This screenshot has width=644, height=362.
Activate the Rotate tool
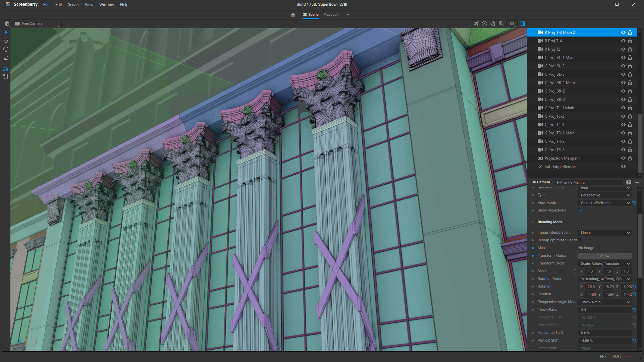[x=6, y=49]
